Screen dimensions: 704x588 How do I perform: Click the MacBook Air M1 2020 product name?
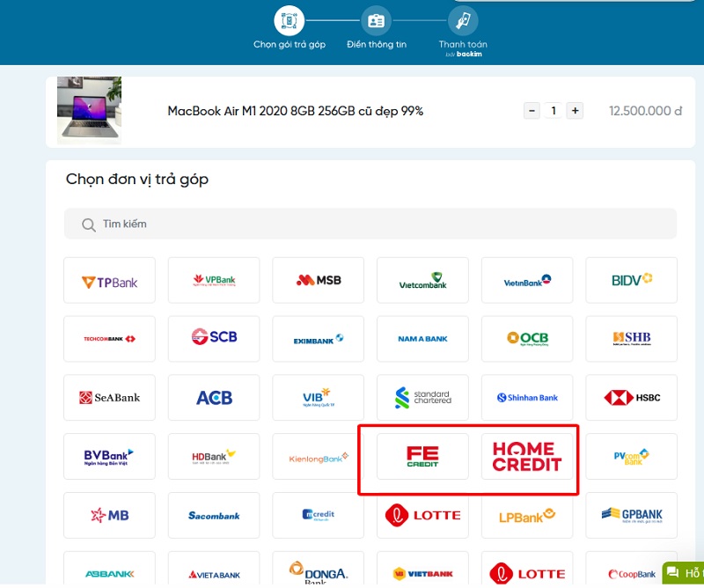pyautogui.click(x=296, y=111)
